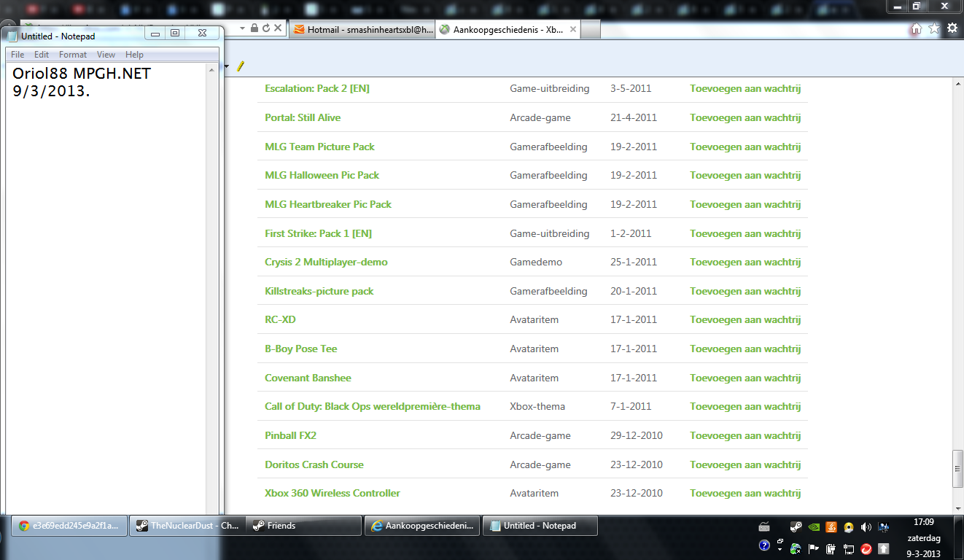964x560 pixels.
Task: Click Toevoegen aan wachtrij for Covenant Banshee
Action: pos(745,378)
